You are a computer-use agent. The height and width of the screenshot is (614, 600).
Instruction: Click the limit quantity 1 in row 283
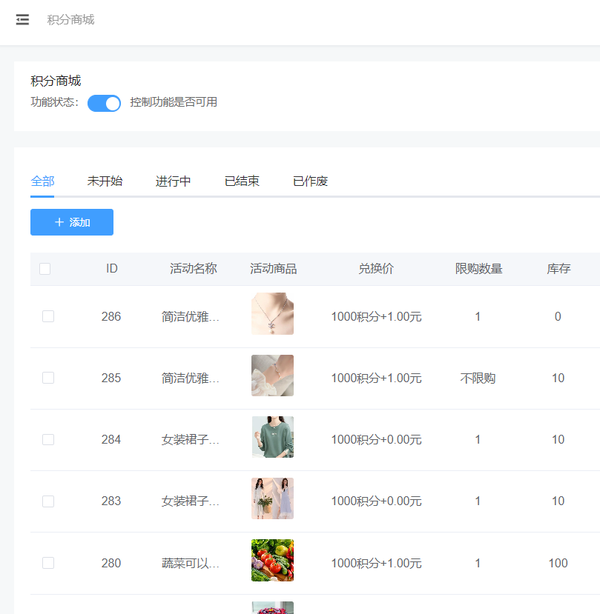(x=478, y=501)
